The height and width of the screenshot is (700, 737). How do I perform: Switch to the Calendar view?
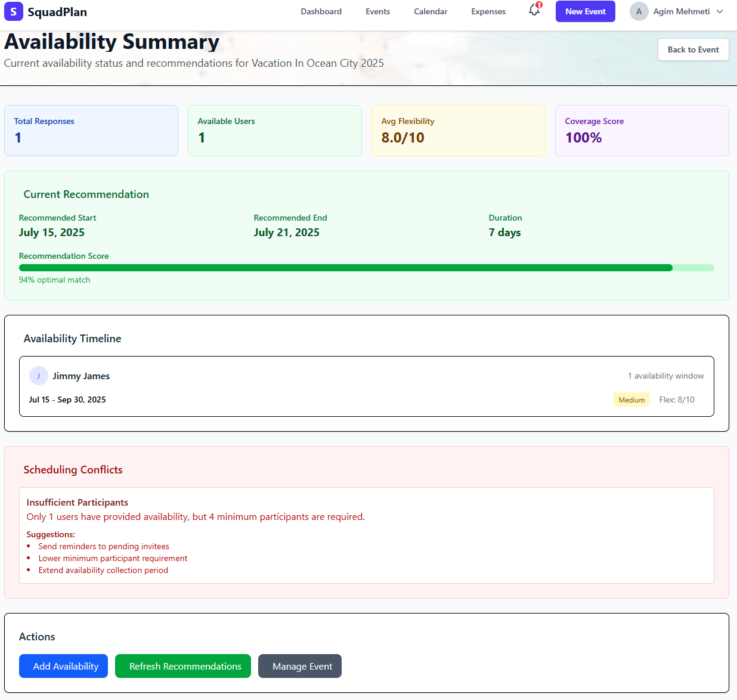[x=430, y=11]
